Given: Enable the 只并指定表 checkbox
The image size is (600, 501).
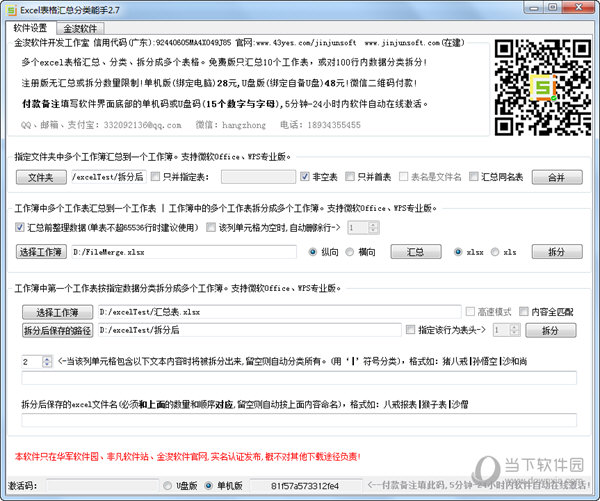Looking at the screenshot, I should [155, 176].
